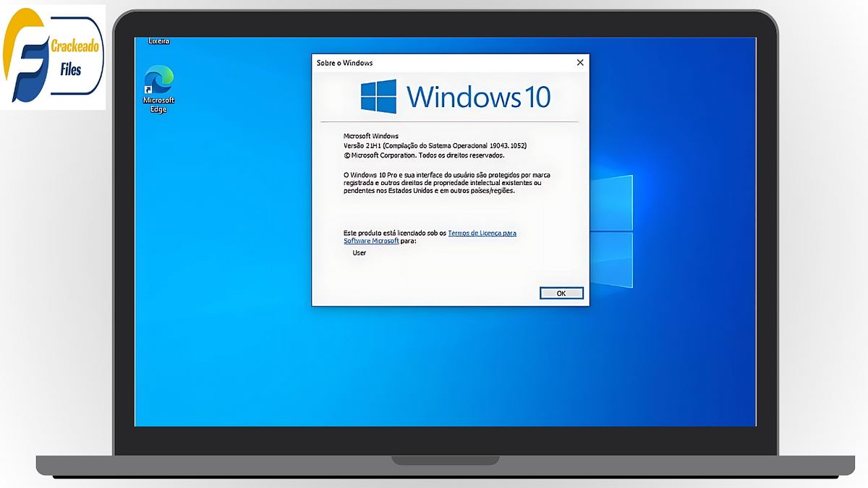Click the OK button in Sobre o Windows

click(561, 294)
